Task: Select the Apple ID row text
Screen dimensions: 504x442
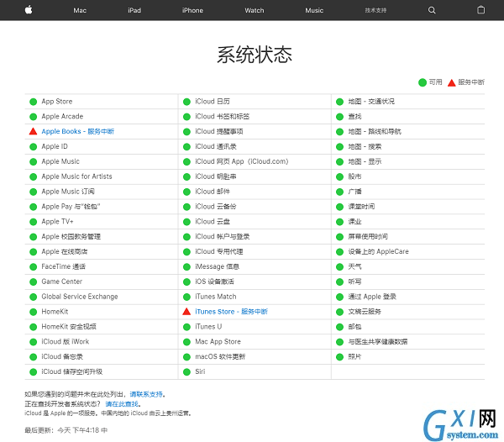Action: click(x=55, y=146)
